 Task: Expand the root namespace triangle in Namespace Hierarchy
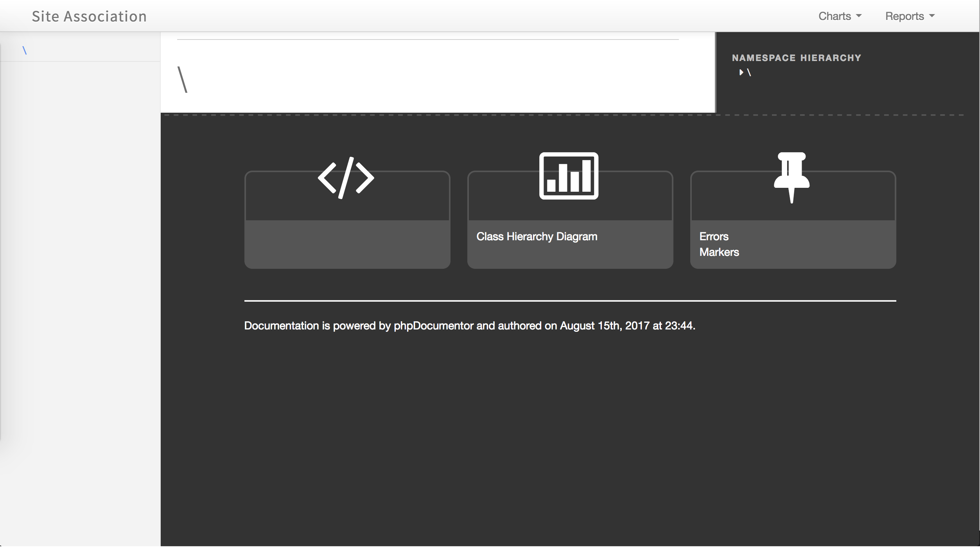click(x=741, y=72)
